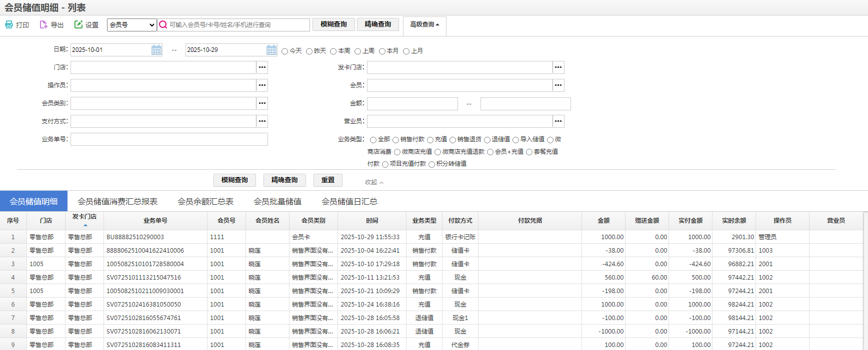Sort by 发卡门店 column header

(x=84, y=217)
